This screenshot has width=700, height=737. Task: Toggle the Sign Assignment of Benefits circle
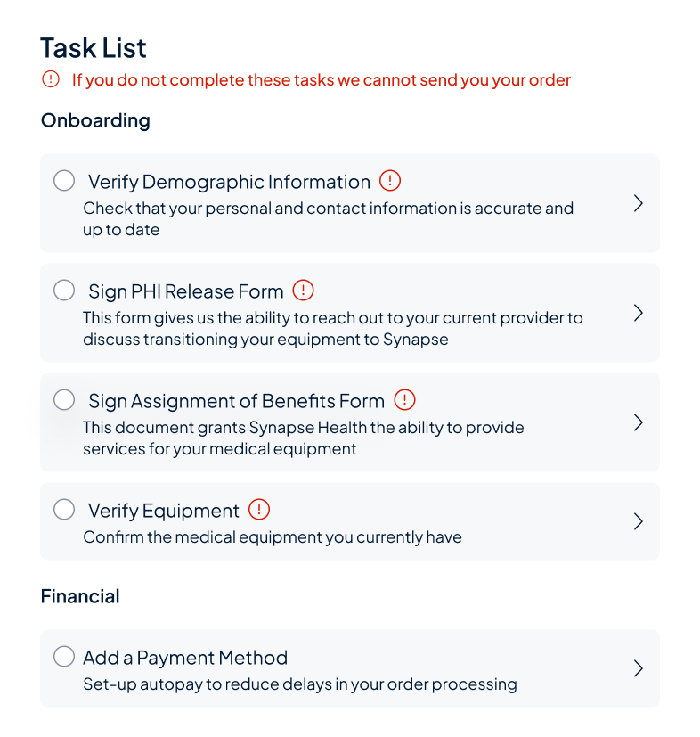[x=64, y=400]
